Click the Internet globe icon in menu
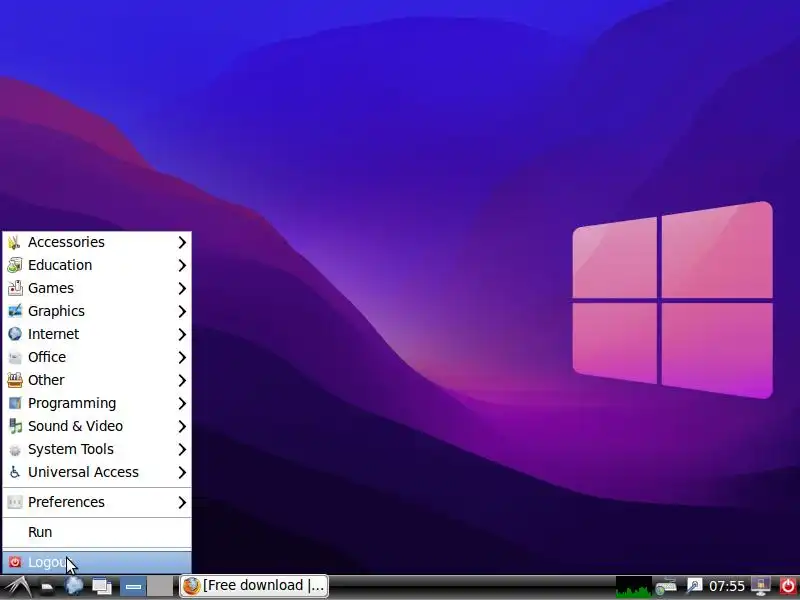 coord(15,334)
